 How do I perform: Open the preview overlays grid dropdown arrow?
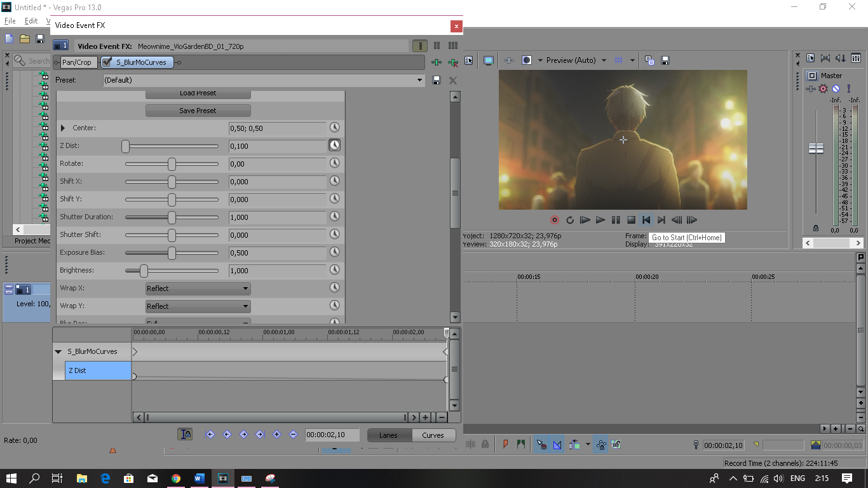632,60
